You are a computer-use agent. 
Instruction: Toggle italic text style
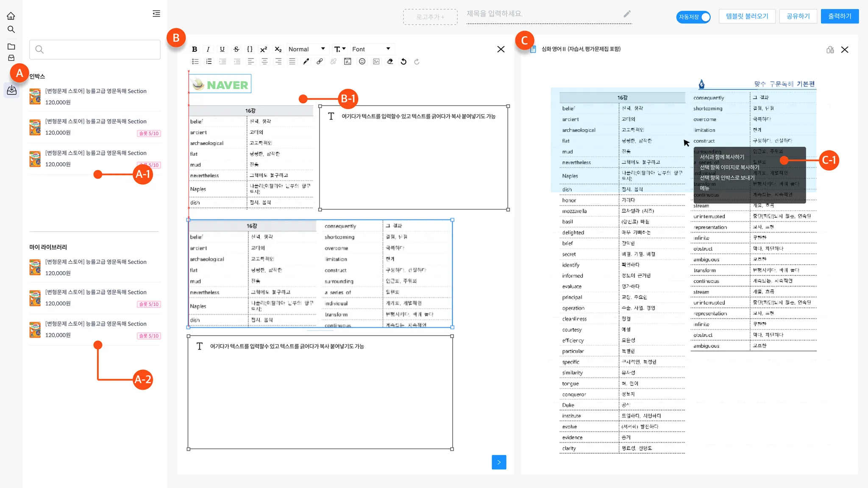(x=208, y=49)
